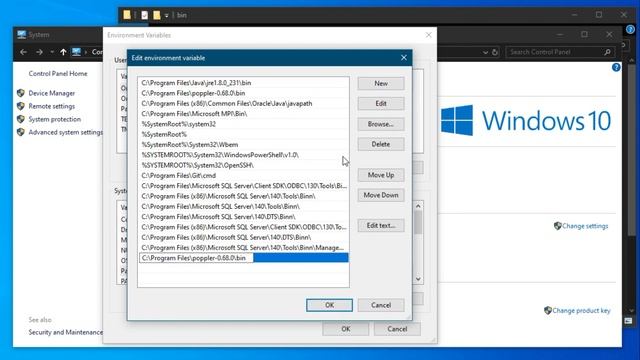This screenshot has height=360, width=640.
Task: Move the selected entry down
Action: [x=381, y=195]
